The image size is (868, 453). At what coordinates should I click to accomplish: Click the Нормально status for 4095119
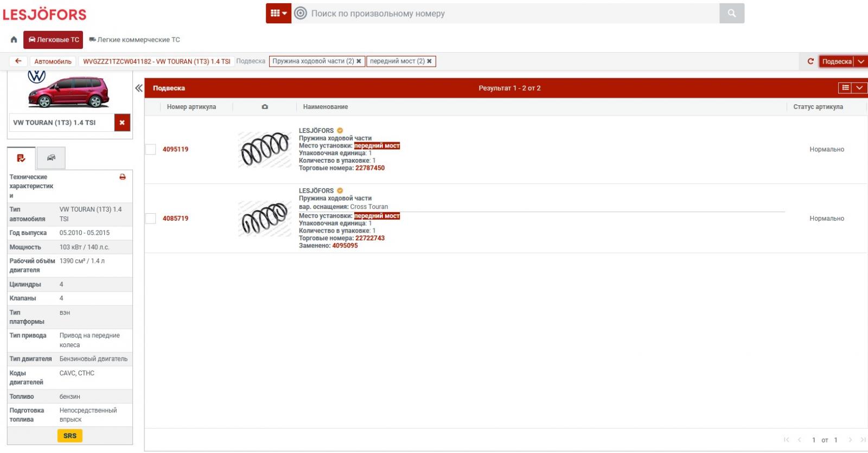827,149
